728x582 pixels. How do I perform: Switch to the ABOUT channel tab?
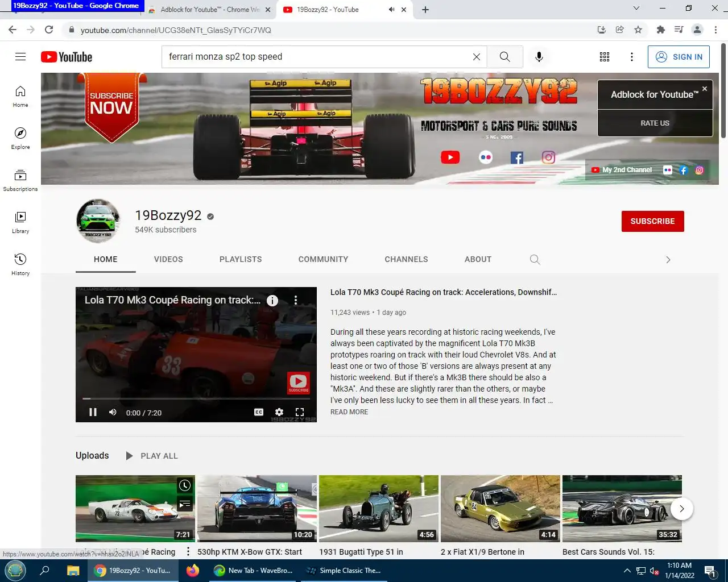tap(478, 259)
